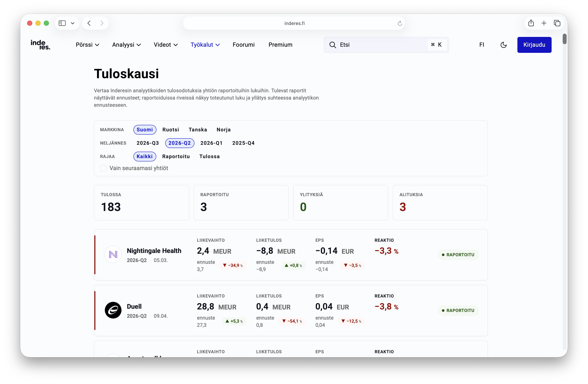
Task: Filter by Raportoitu
Action: click(x=176, y=156)
